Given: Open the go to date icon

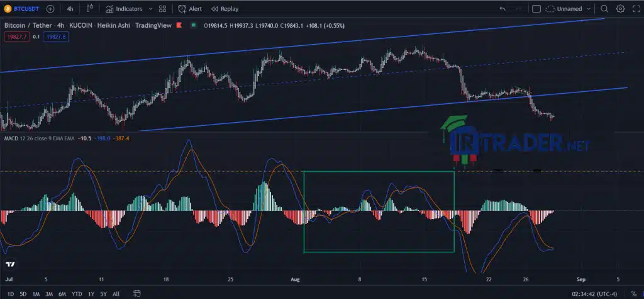Looking at the screenshot, I should 137,294.
